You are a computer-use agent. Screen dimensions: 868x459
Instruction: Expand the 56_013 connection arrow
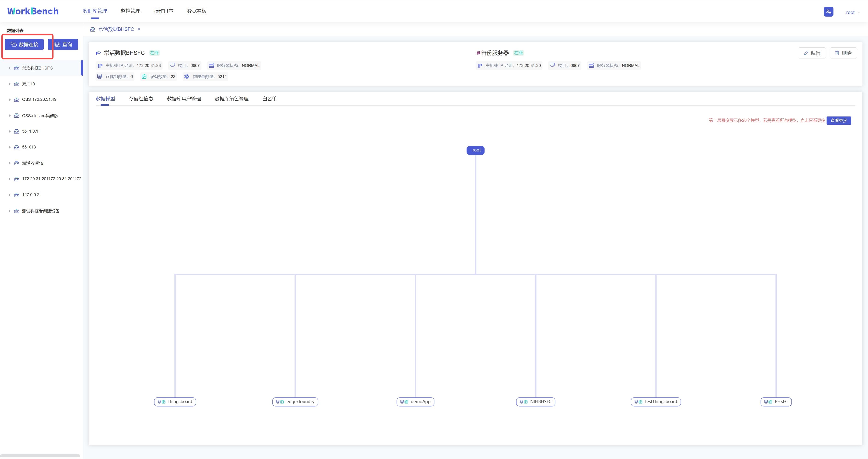click(10, 147)
